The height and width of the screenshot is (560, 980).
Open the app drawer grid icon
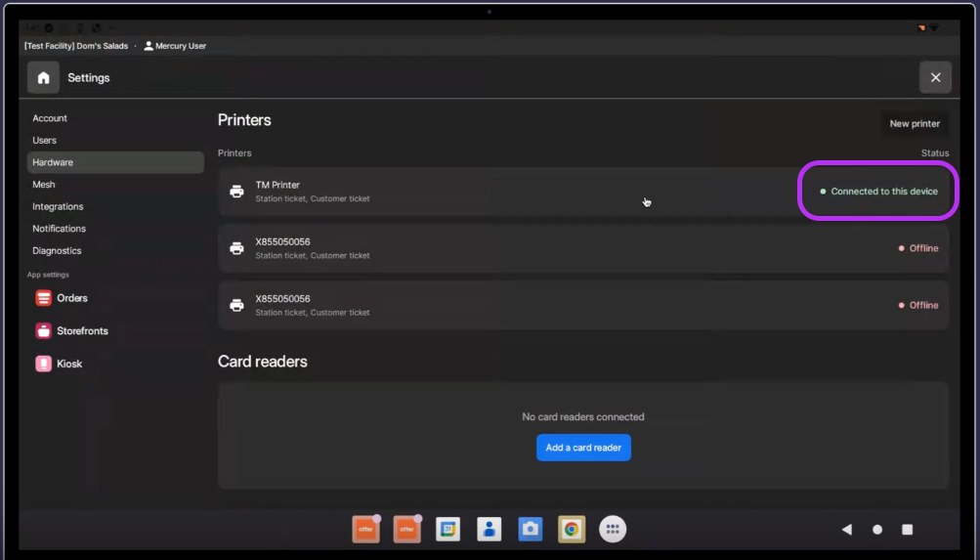pyautogui.click(x=613, y=529)
